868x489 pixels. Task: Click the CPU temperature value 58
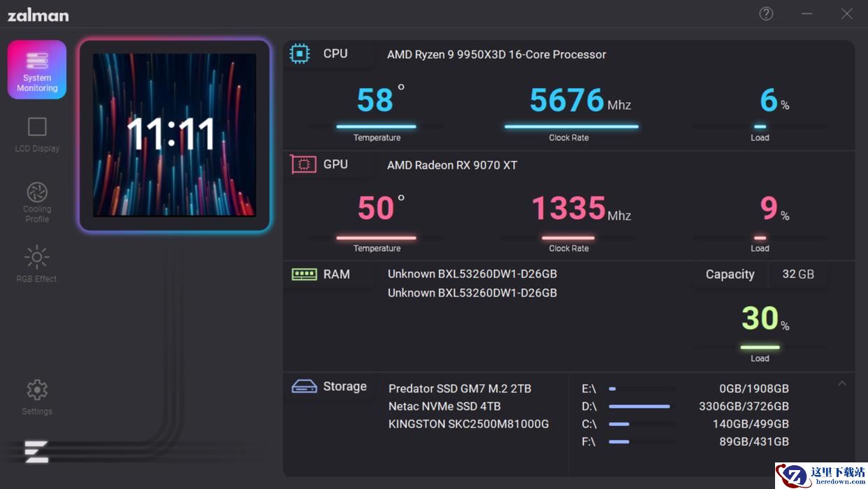(375, 101)
